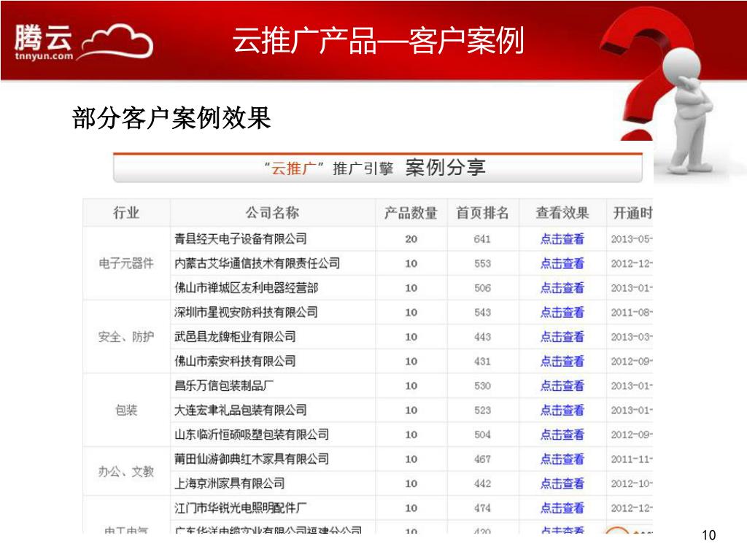Select company name 上海京洲家具有限公司
The image size is (747, 560).
tap(230, 483)
